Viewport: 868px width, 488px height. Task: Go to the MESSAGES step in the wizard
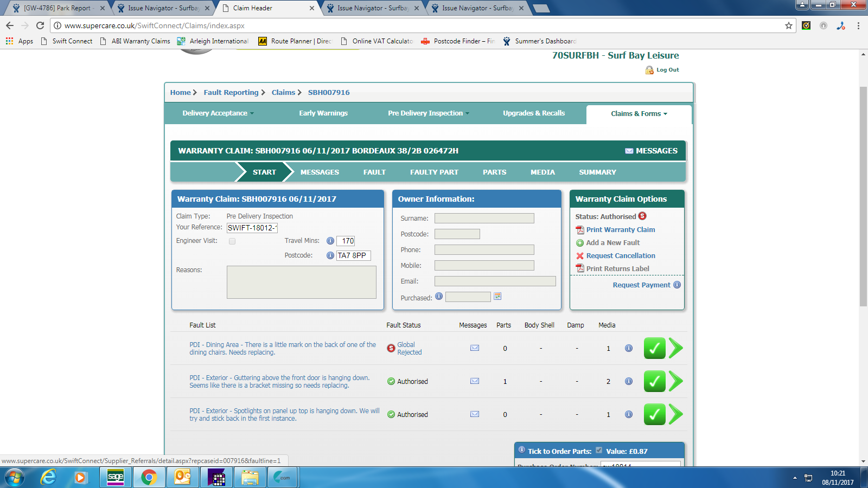320,172
